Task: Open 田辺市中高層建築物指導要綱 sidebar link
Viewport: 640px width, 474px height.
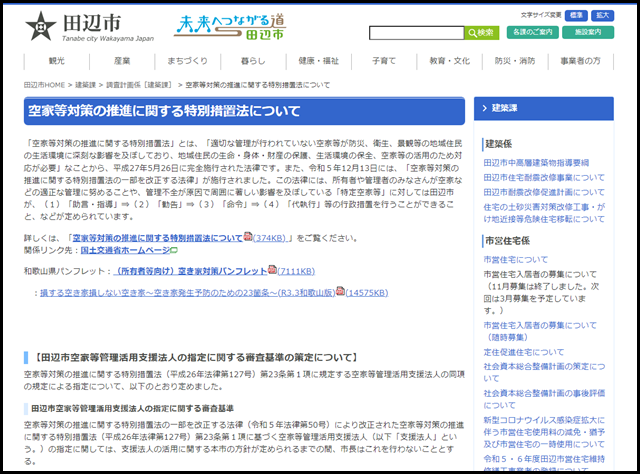Action: click(x=536, y=163)
